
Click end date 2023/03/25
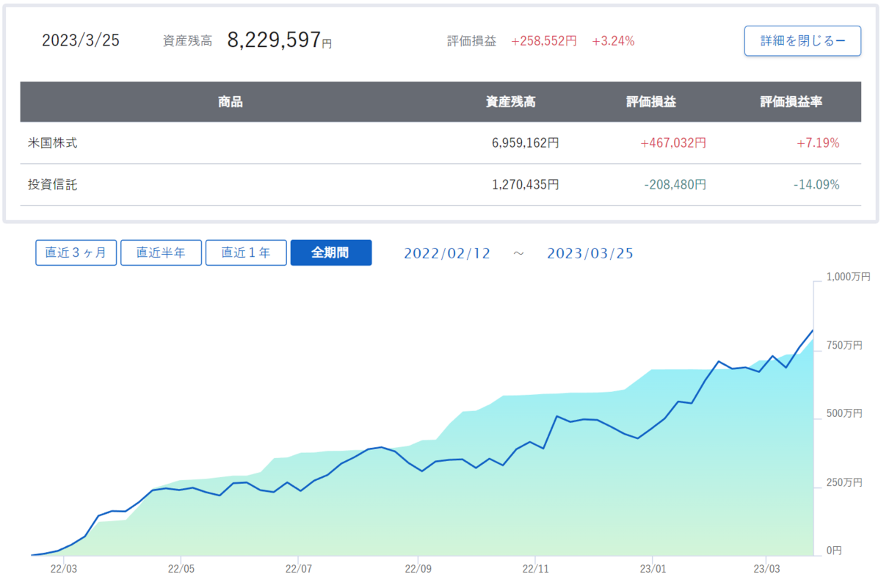tap(590, 253)
